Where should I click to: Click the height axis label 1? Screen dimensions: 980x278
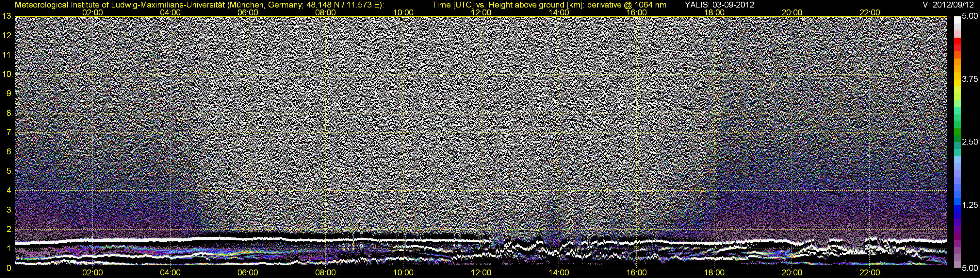(9, 249)
